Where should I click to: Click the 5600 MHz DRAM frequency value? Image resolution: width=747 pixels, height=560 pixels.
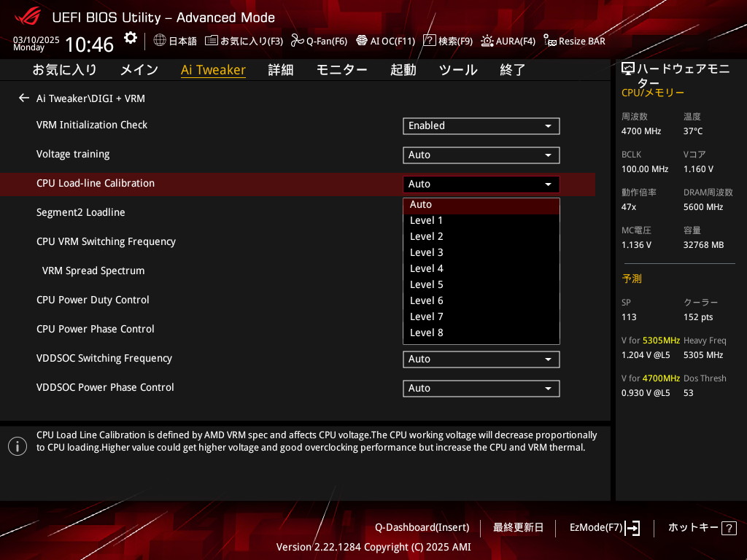click(x=703, y=207)
